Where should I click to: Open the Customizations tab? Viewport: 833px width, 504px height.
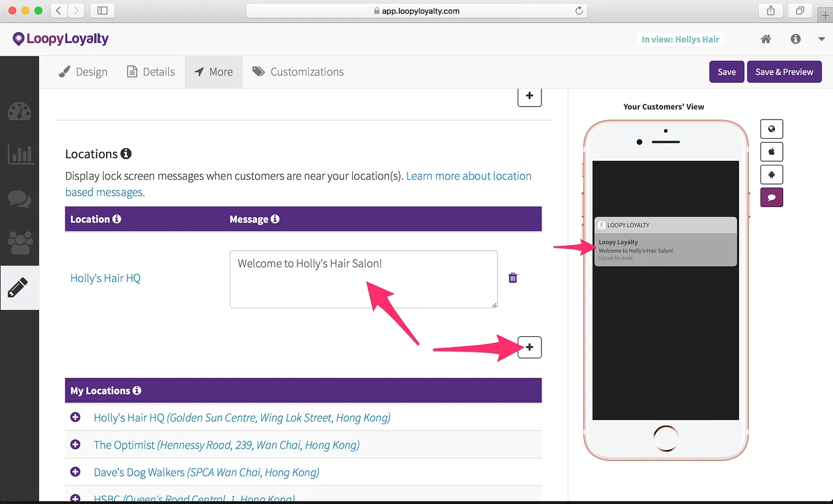[x=298, y=72]
